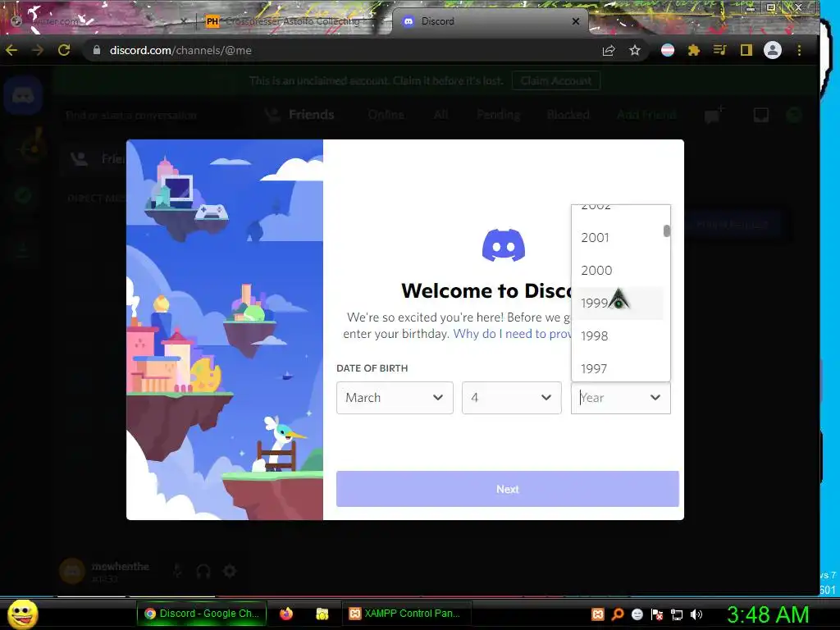This screenshot has width=840, height=630.
Task: Click the Next button
Action: [507, 489]
